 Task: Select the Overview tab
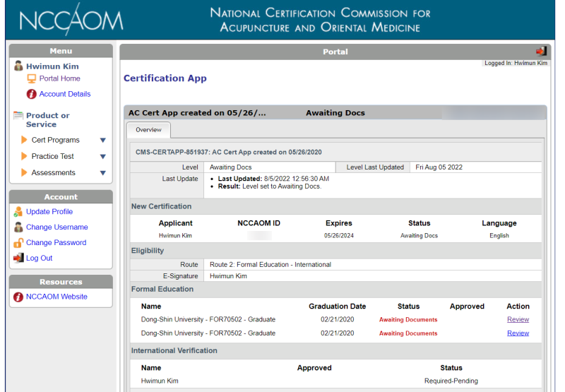coord(148,130)
